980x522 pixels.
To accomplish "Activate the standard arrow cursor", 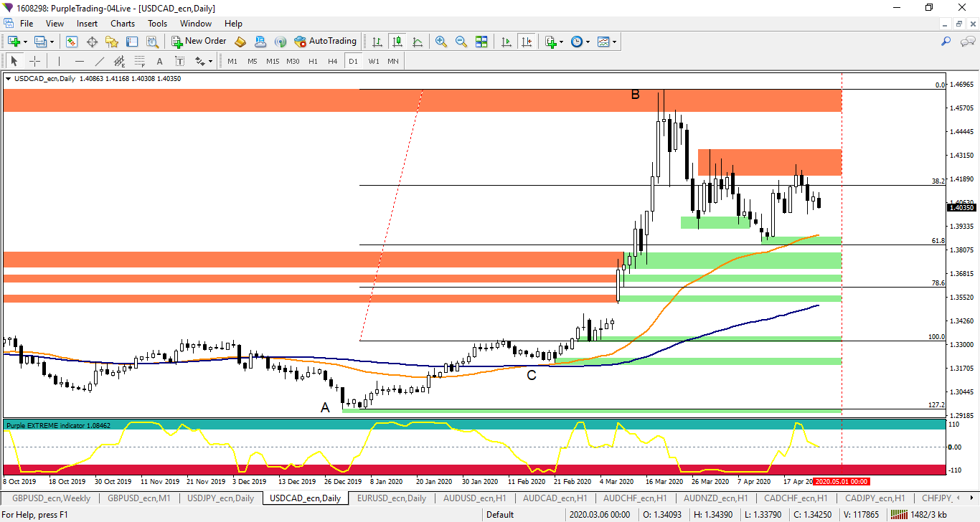I will point(14,61).
